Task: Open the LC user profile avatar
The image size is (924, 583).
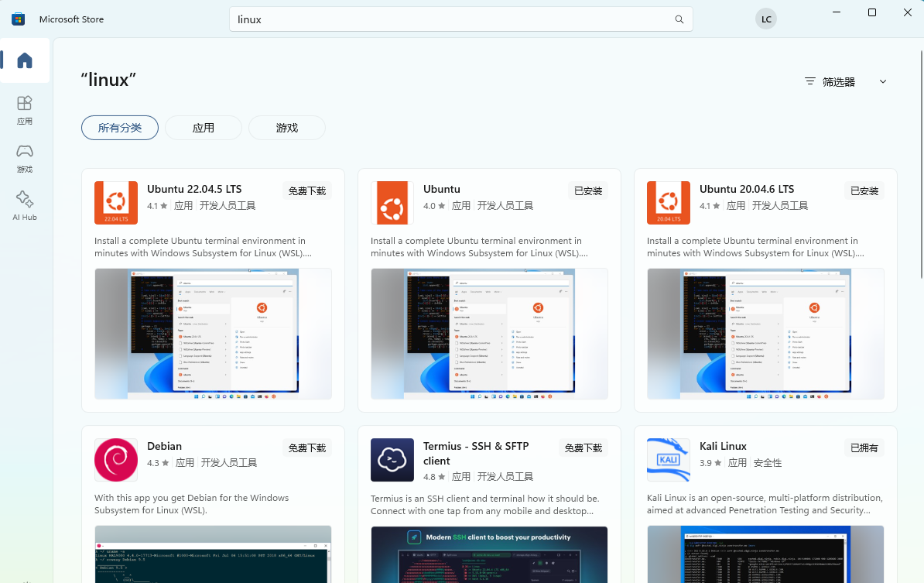Action: 765,19
